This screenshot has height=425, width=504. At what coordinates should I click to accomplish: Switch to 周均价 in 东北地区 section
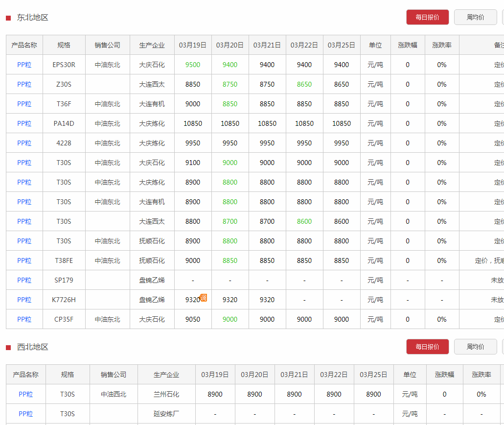(475, 17)
